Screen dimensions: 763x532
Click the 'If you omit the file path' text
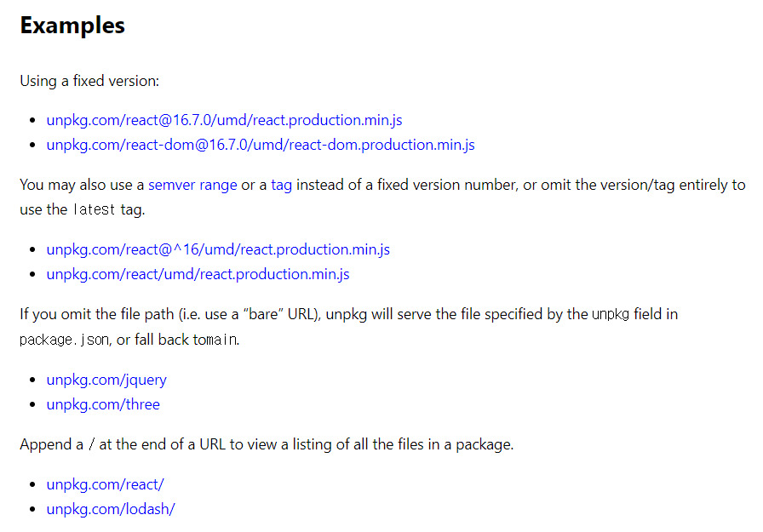tap(97, 314)
